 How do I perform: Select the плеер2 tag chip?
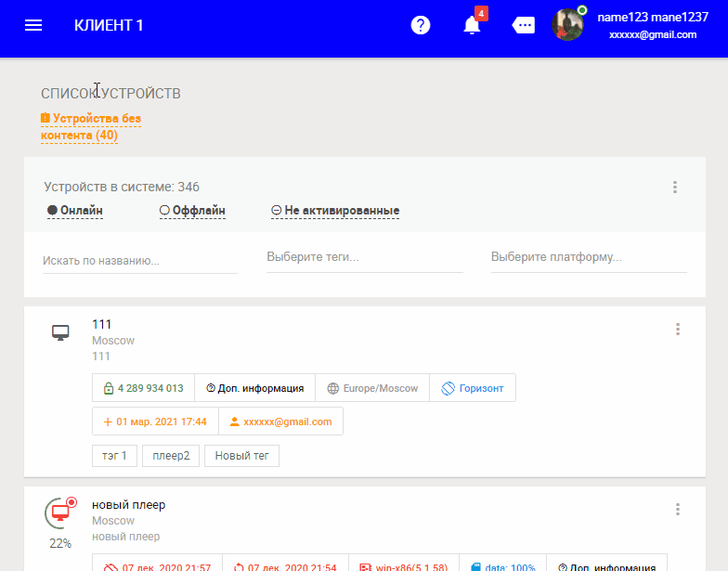(171, 456)
